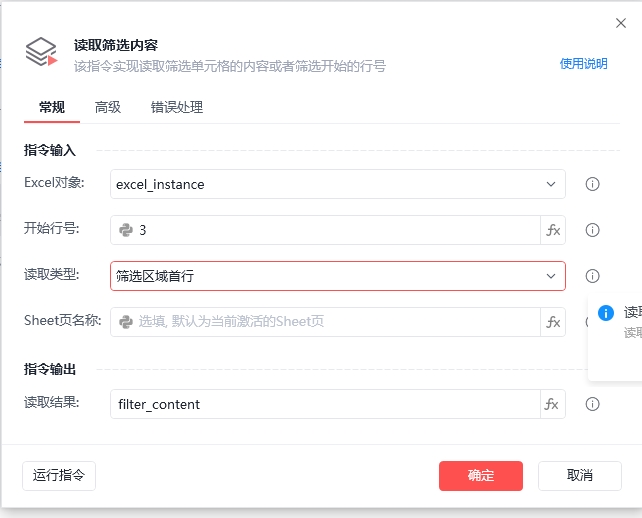Screen dimensions: 642x518
Task: Show the info tip for Excel对象
Action: [x=592, y=184]
